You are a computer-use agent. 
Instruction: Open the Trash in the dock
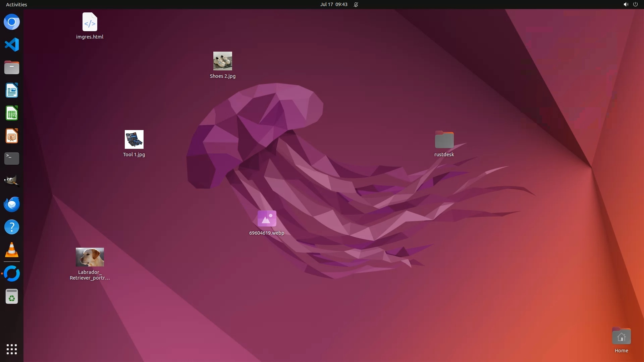coord(12,297)
